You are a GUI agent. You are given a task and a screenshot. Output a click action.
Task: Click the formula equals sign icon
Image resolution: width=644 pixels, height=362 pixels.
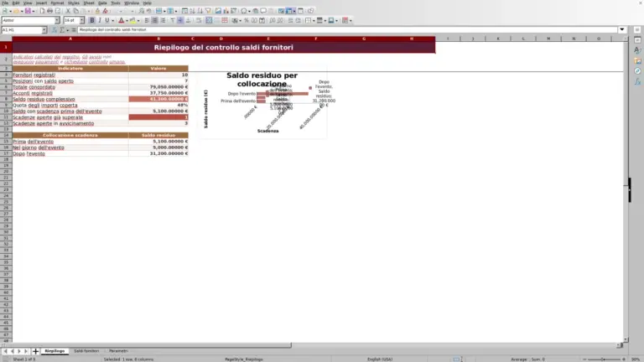pos(74,30)
